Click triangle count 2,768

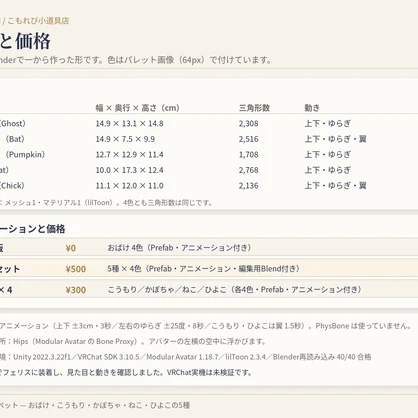[x=248, y=170]
